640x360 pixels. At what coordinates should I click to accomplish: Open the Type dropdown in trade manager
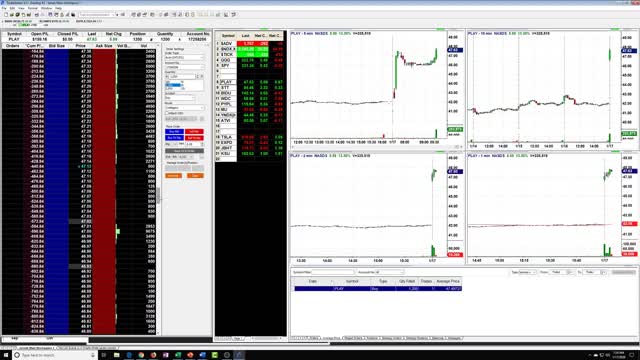tap(527, 272)
